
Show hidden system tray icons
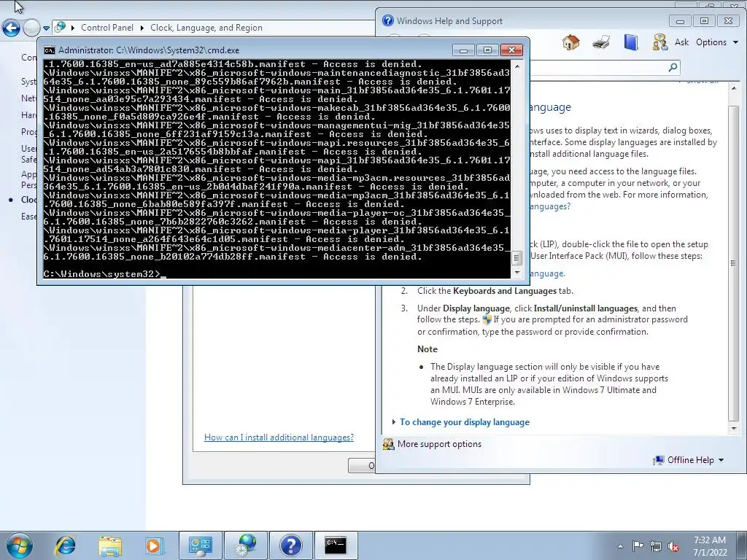click(x=620, y=546)
